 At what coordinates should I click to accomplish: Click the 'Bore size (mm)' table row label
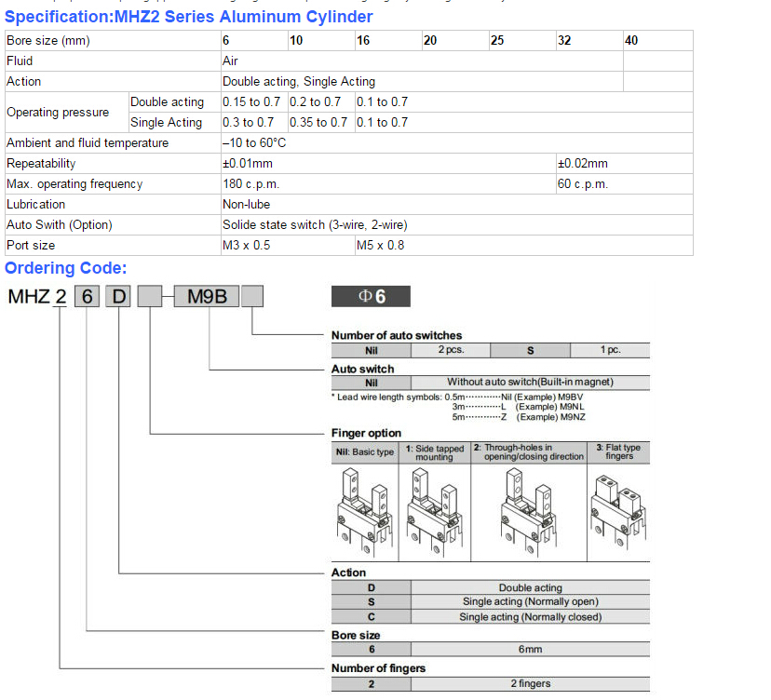48,40
